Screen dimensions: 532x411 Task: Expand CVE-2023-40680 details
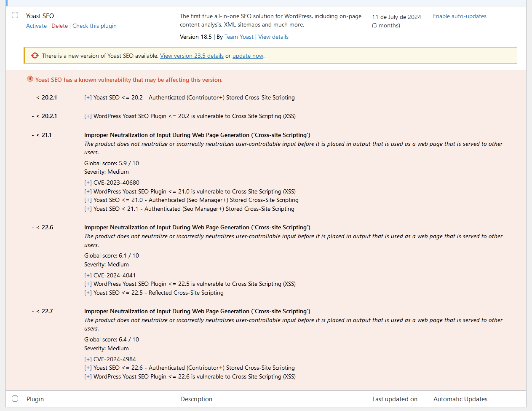pos(88,183)
